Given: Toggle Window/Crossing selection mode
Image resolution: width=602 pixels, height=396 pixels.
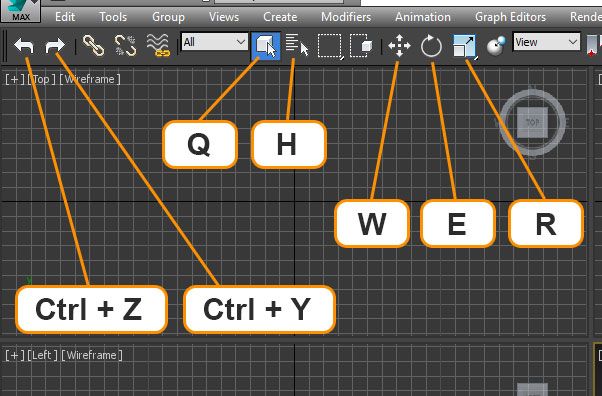Looking at the screenshot, I should click(361, 46).
